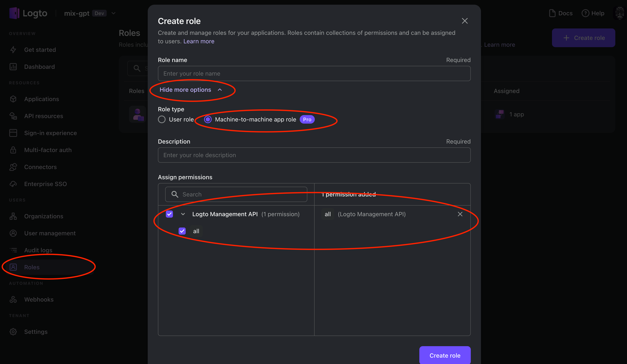The width and height of the screenshot is (627, 364).
Task: Click the Dashboard sidebar icon
Action: (13, 66)
